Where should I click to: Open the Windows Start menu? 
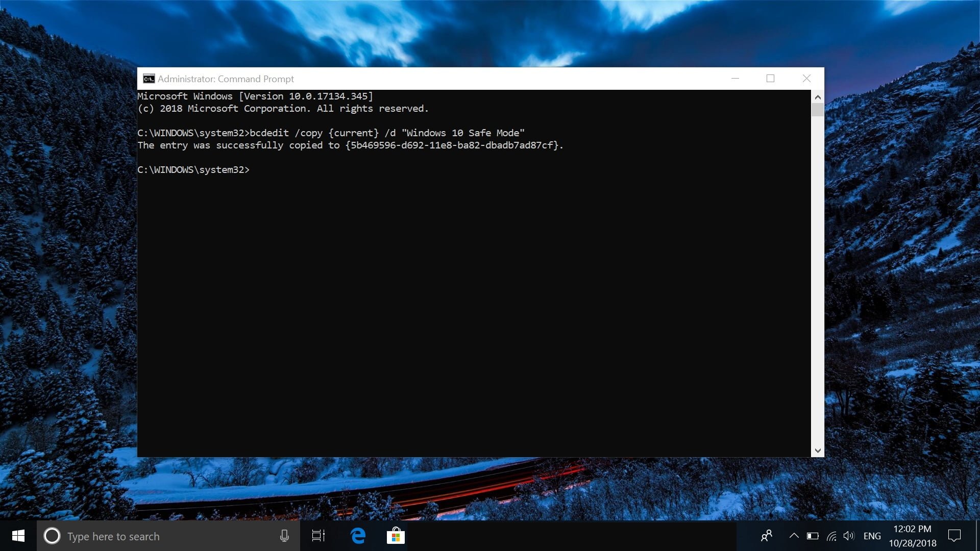coord(18,536)
